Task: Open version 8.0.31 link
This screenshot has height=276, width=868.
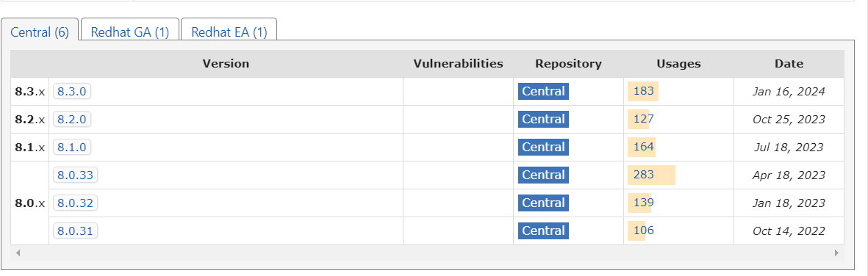Action: click(75, 230)
